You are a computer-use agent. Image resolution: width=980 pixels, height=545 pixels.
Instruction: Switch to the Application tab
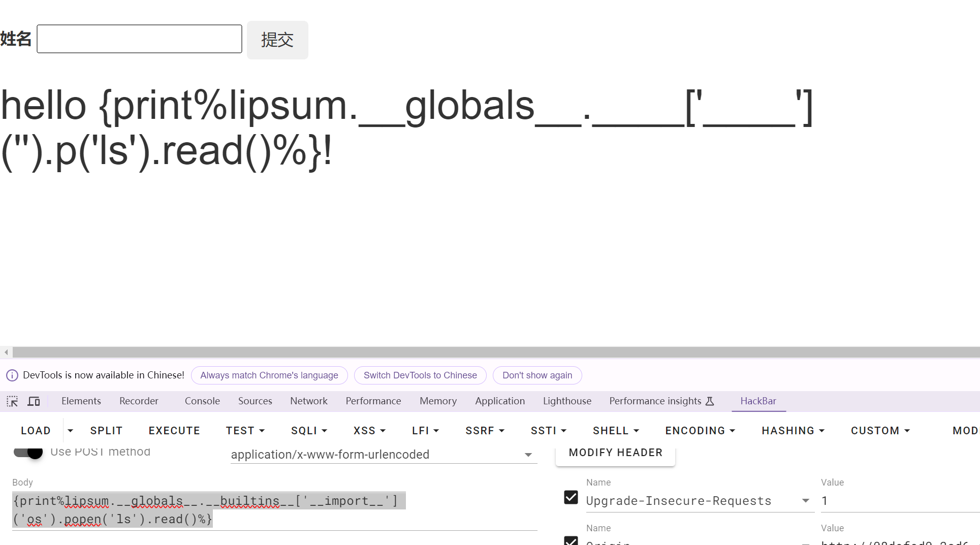coord(500,401)
